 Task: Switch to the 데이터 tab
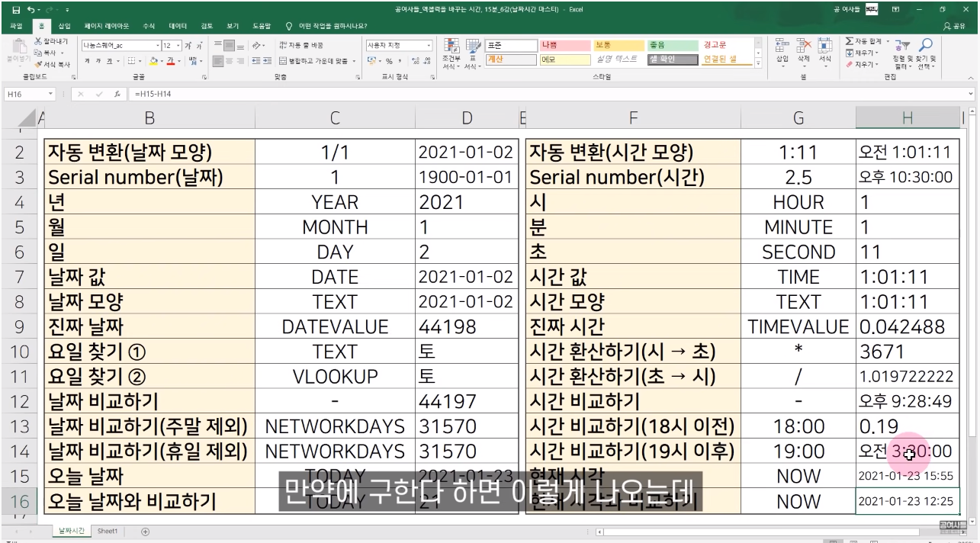(x=178, y=25)
